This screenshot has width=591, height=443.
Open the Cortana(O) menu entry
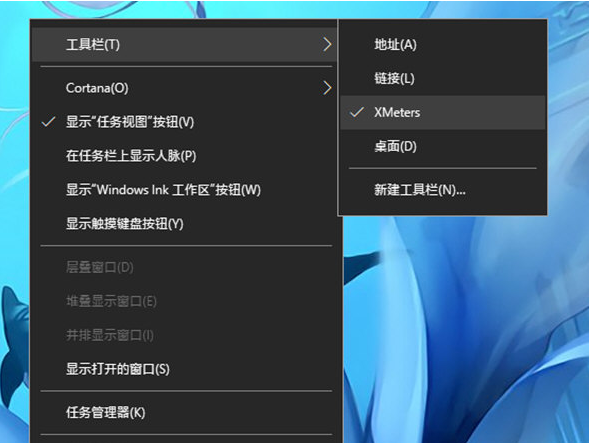point(185,88)
